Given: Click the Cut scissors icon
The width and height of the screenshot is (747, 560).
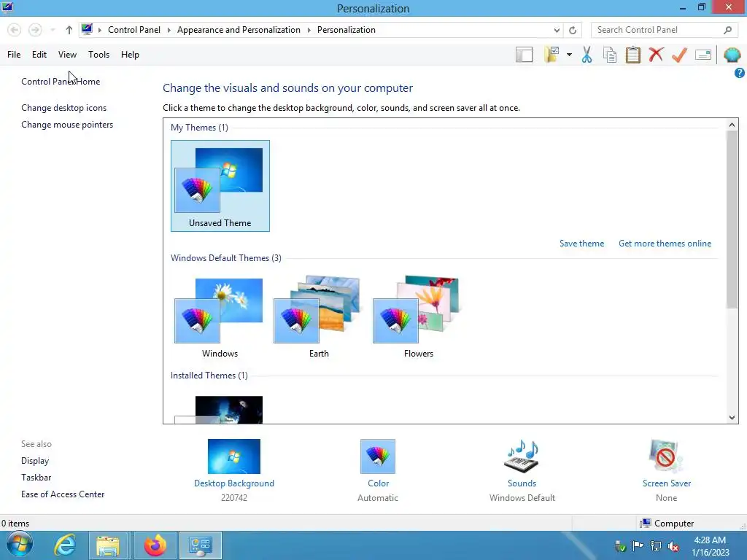Looking at the screenshot, I should [587, 55].
